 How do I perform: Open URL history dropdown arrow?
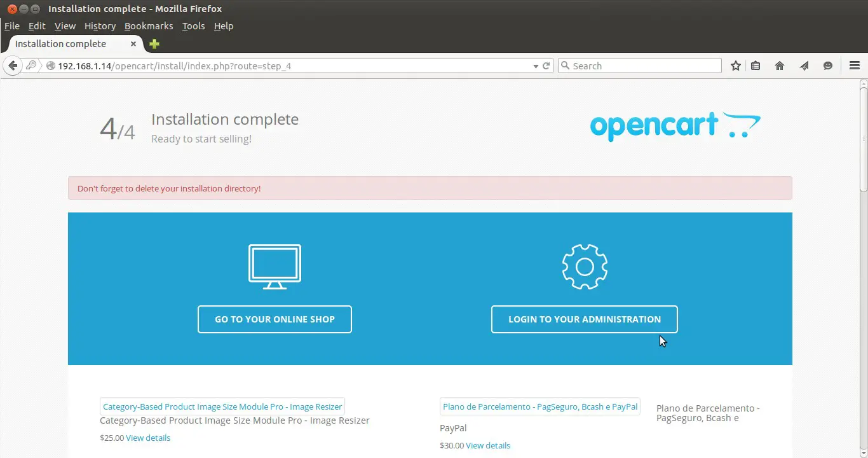coord(536,66)
